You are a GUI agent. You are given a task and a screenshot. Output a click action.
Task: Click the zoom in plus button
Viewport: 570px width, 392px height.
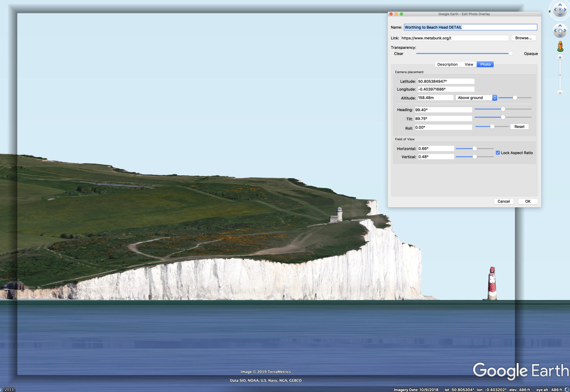coord(560,57)
